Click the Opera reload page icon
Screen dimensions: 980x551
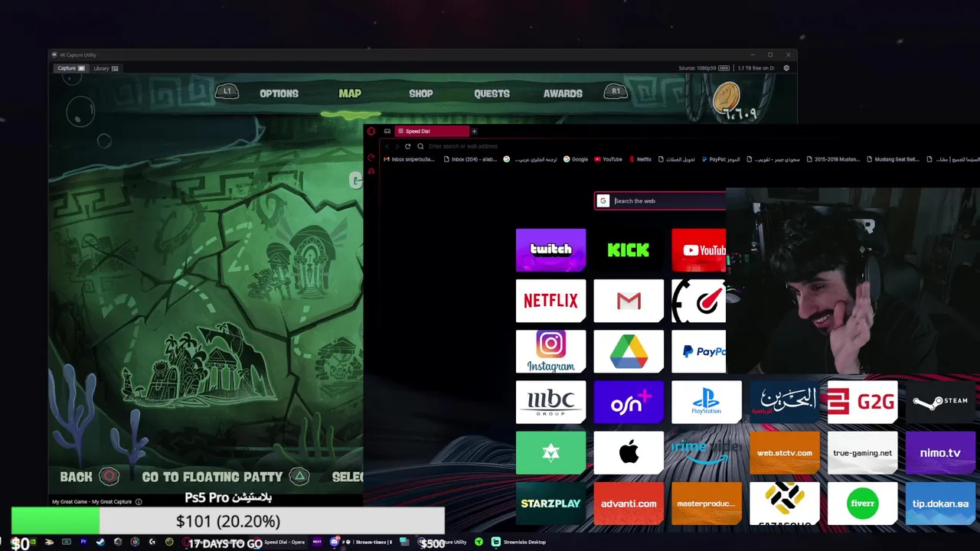tap(407, 146)
